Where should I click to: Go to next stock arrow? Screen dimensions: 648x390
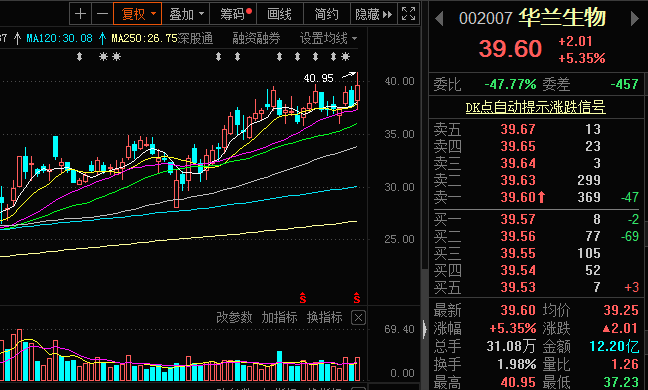point(635,19)
